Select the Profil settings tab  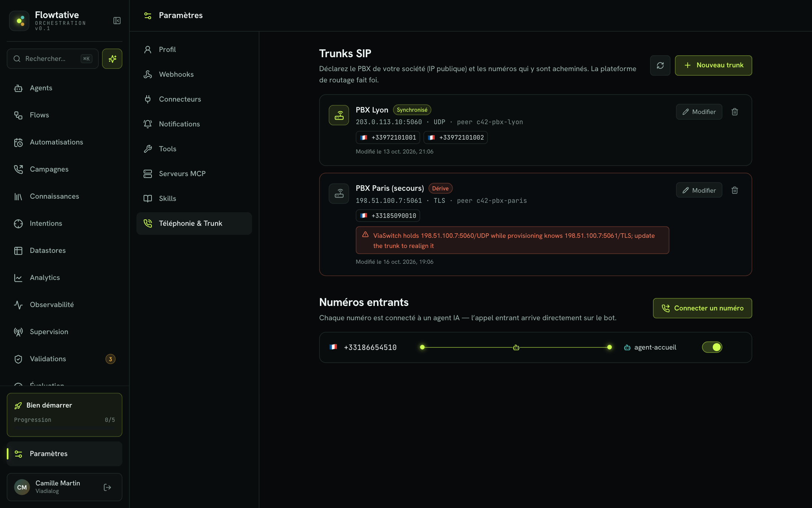coord(194,50)
